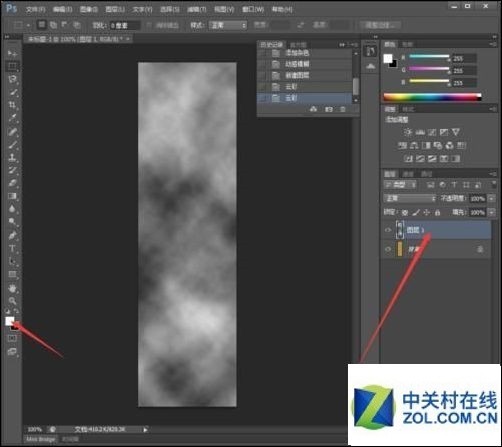Click the Feather input field
This screenshot has height=447, width=502.
pos(125,25)
